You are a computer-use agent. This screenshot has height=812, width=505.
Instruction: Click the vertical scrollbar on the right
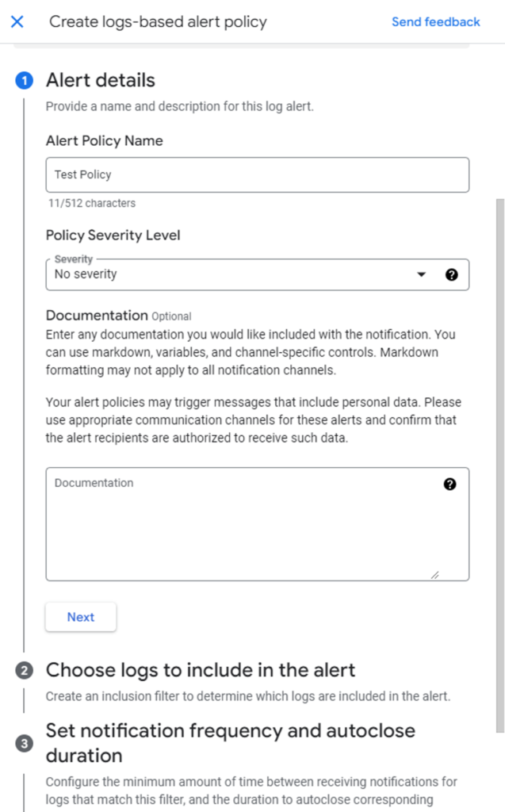click(x=499, y=460)
